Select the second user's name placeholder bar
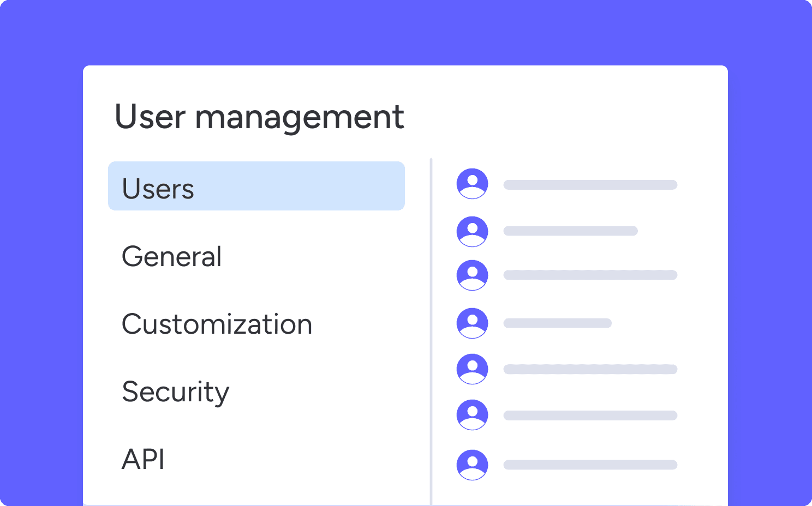 pyautogui.click(x=570, y=231)
